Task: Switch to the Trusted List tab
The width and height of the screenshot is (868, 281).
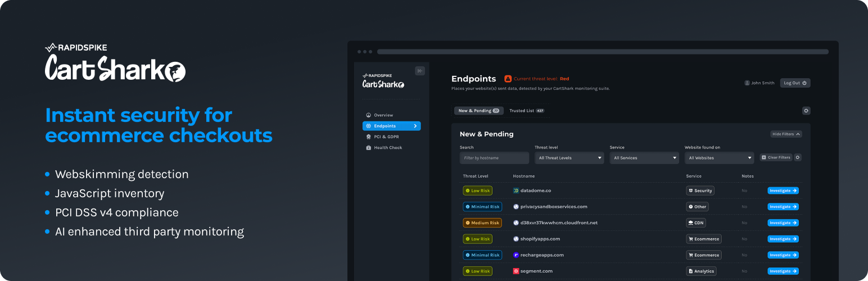Action: (x=527, y=111)
